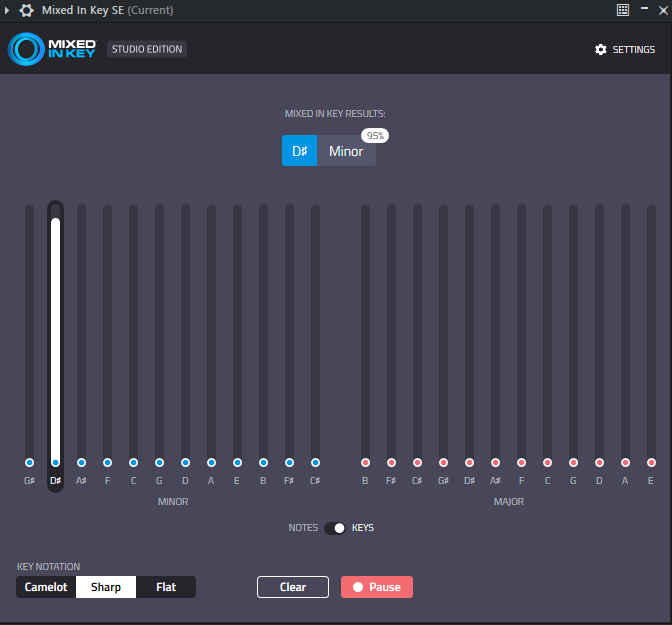Click the Studio Edition badge
This screenshot has height=625, width=672.
click(x=147, y=49)
